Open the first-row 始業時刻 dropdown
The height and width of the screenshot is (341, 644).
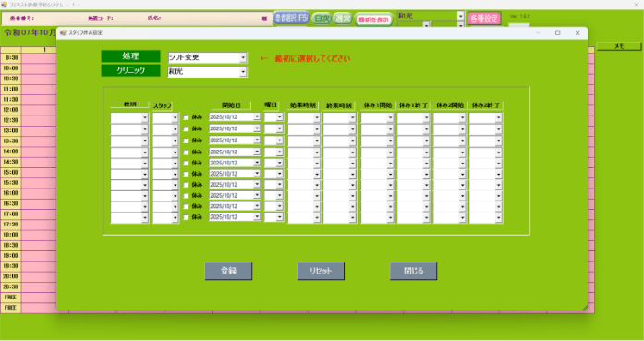pos(317,118)
